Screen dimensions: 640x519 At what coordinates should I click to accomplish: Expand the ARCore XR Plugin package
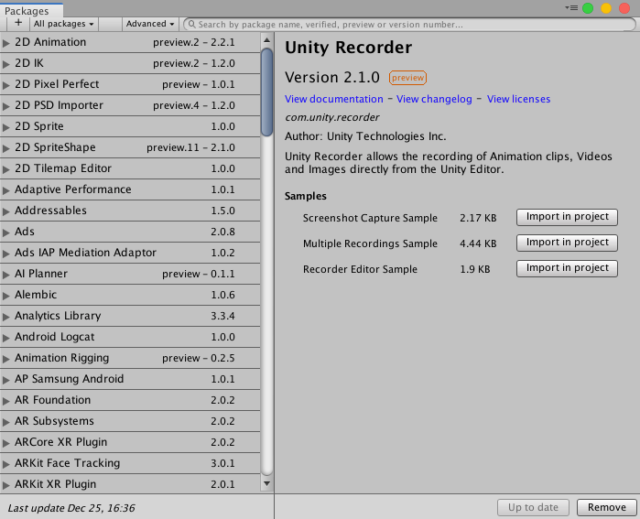point(6,443)
